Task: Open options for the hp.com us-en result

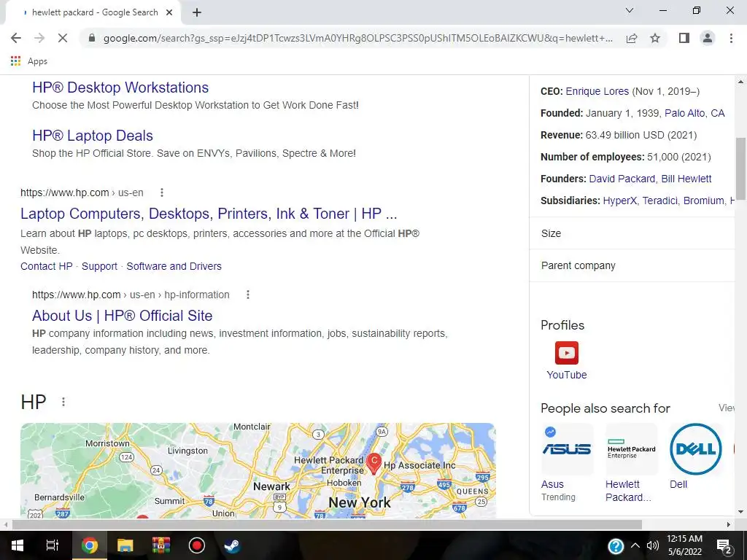Action: point(161,192)
